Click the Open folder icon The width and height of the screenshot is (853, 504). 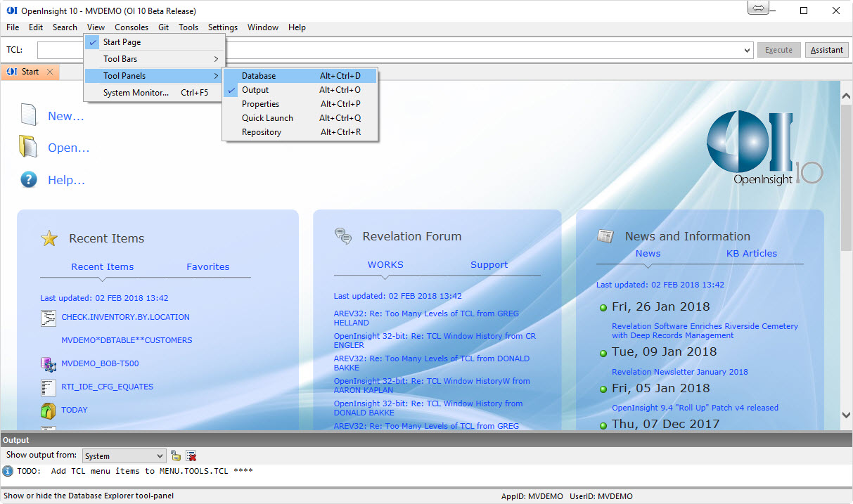pyautogui.click(x=28, y=147)
